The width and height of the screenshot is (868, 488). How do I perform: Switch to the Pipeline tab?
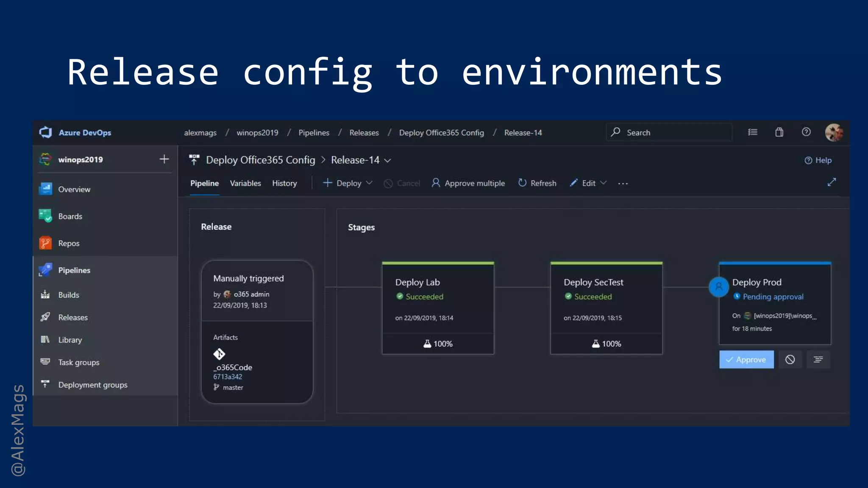[204, 183]
